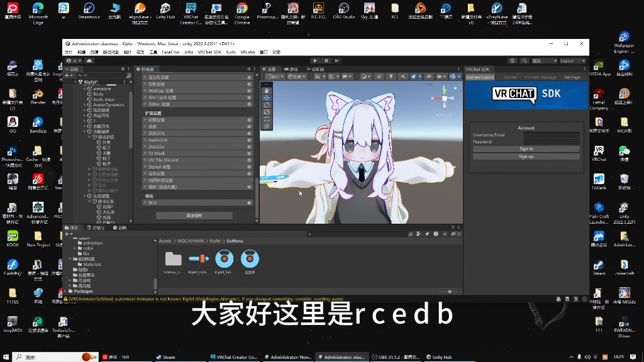The height and width of the screenshot is (362, 644).
Task: Open gear options for ID Mask section
Action: 249,153
